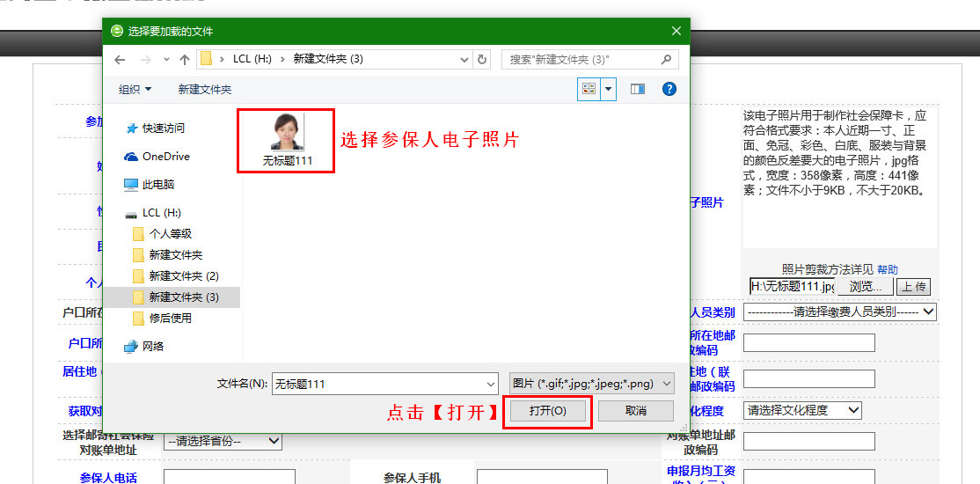This screenshot has width=980, height=484.
Task: Go forward in the file dialog
Action: point(146,60)
